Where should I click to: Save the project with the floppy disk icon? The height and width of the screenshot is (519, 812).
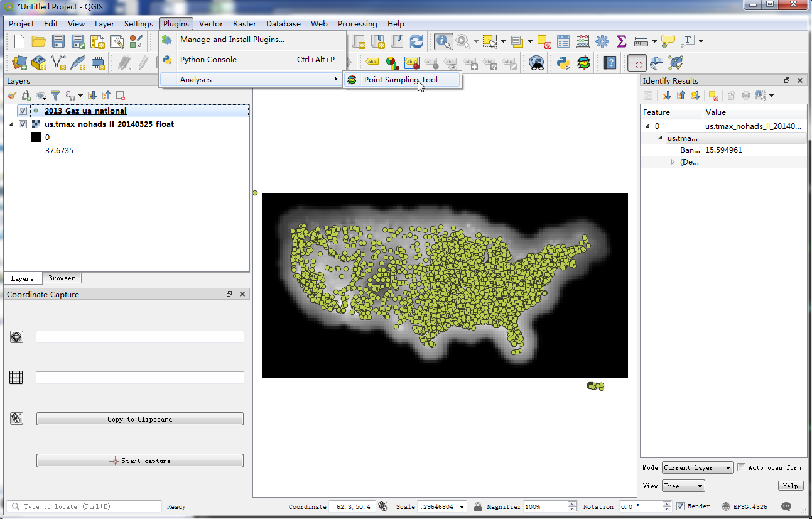pos(58,41)
